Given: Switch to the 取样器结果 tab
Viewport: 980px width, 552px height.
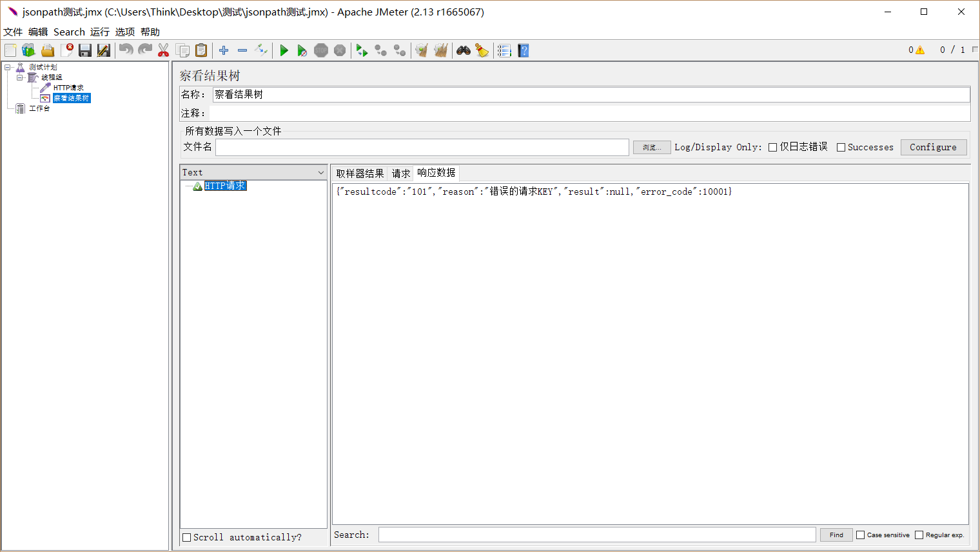Looking at the screenshot, I should pyautogui.click(x=360, y=173).
